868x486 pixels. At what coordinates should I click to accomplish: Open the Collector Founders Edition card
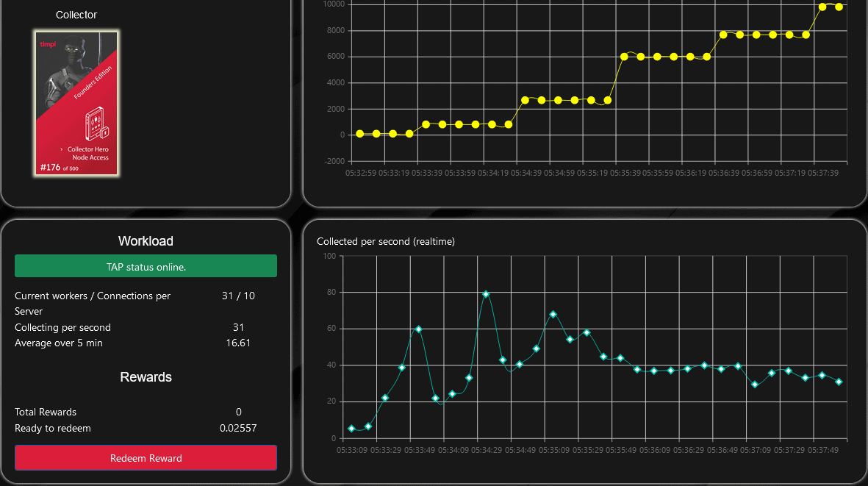76,103
